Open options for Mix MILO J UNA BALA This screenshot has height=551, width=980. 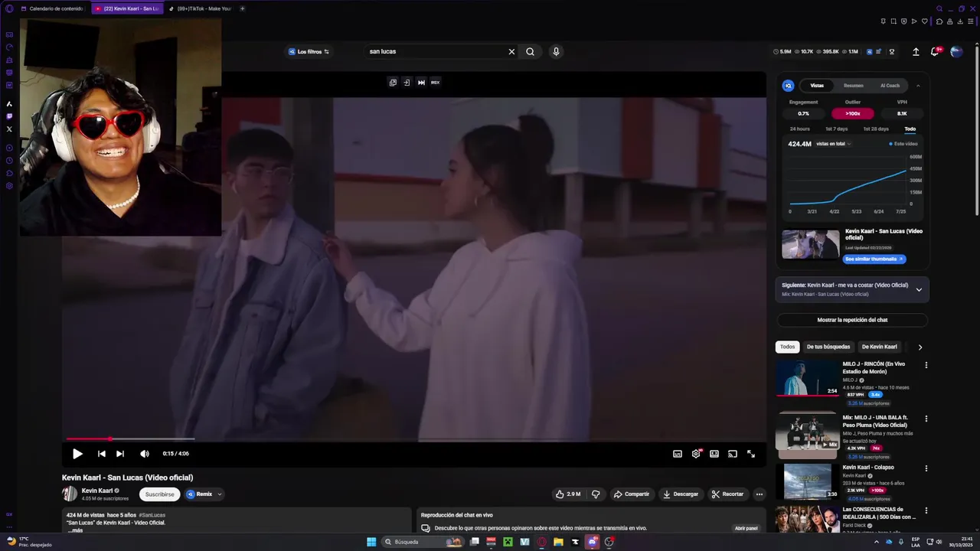(926, 419)
